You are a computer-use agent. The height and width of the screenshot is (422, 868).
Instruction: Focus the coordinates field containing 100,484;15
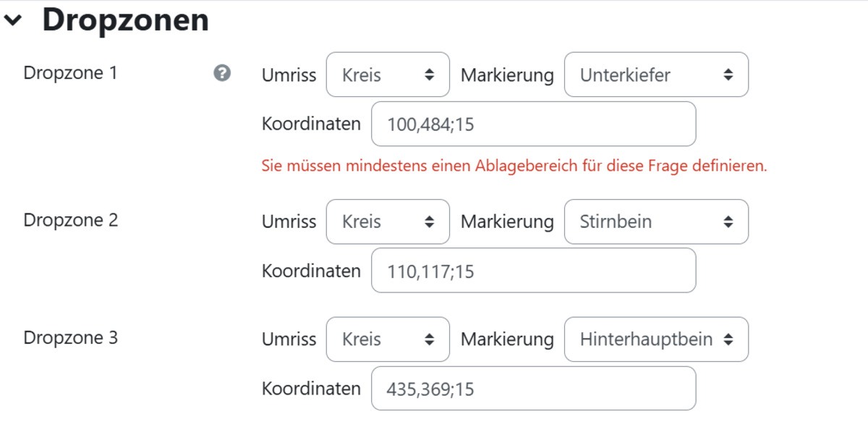533,125
